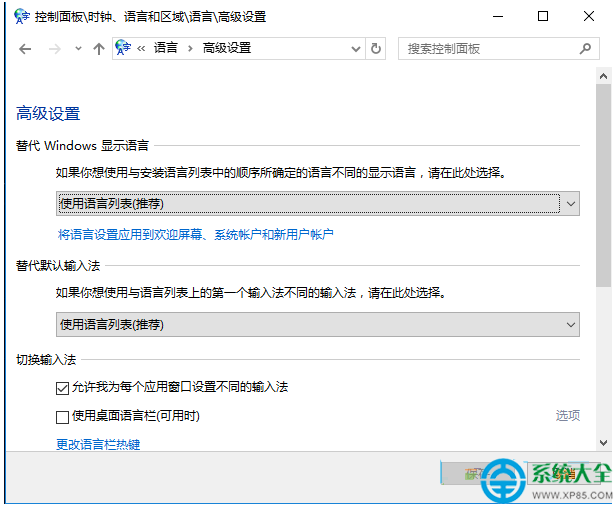Click the control panel icon in address bar

pyautogui.click(x=124, y=48)
